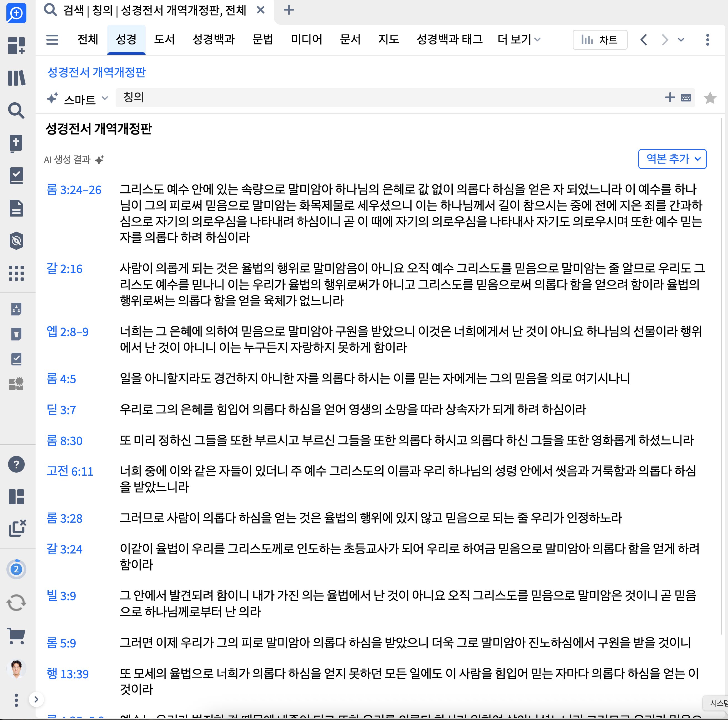Image resolution: width=728 pixels, height=720 pixels.
Task: Open the 롬 3:28 reference
Action: (64, 518)
